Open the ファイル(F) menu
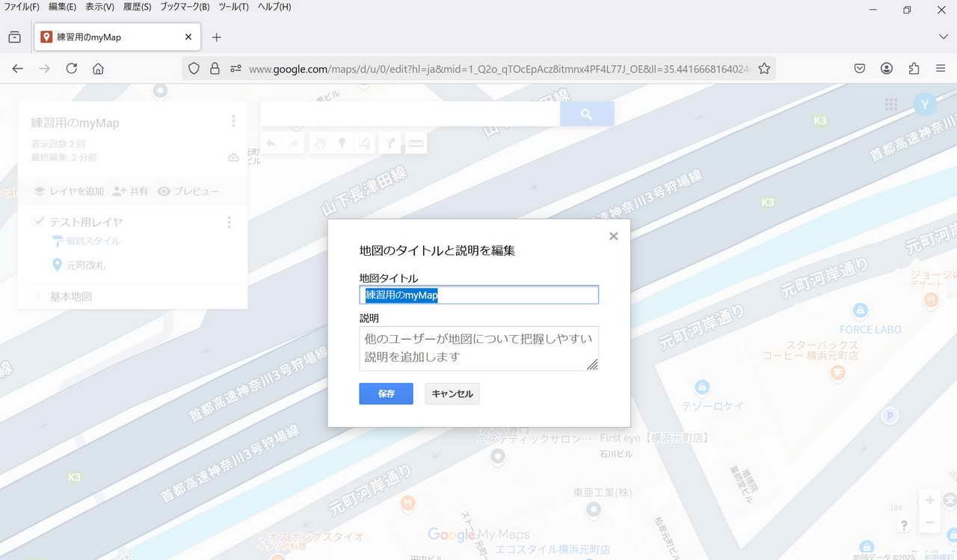 (22, 7)
